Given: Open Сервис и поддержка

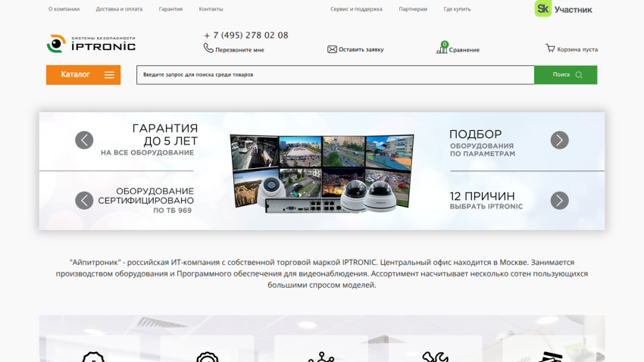Looking at the screenshot, I should click(357, 9).
